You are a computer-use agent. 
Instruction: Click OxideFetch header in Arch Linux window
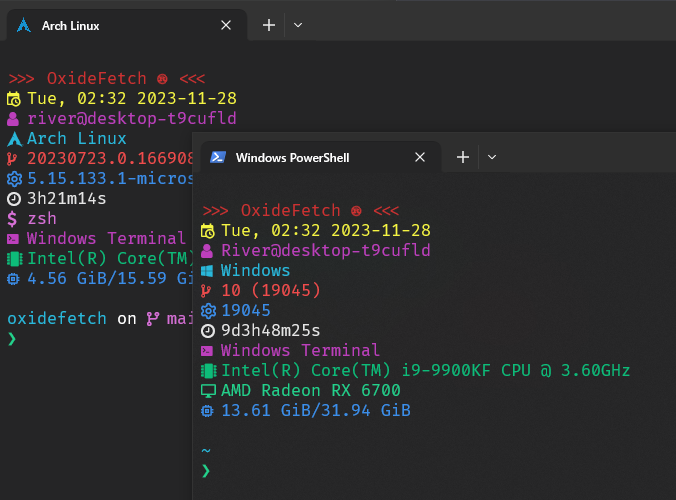click(106, 78)
